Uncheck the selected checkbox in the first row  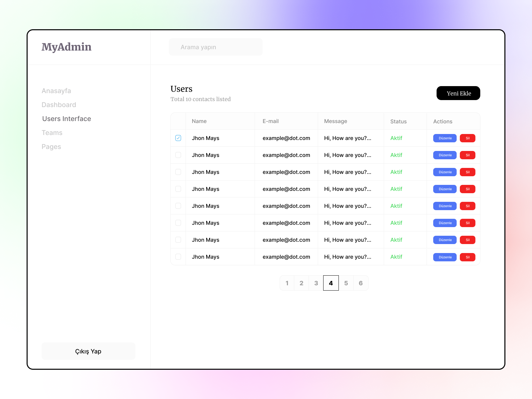178,138
